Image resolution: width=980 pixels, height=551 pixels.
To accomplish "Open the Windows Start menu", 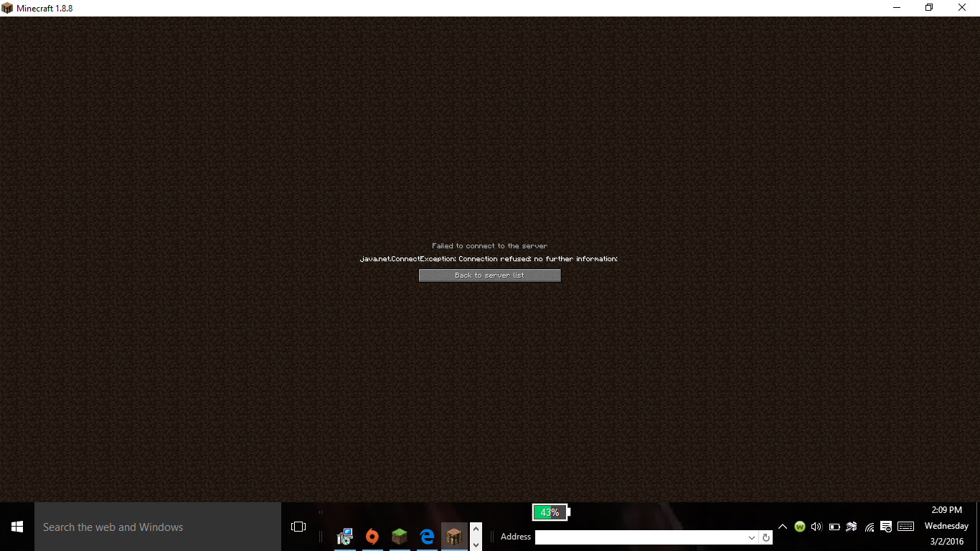I will [x=17, y=527].
